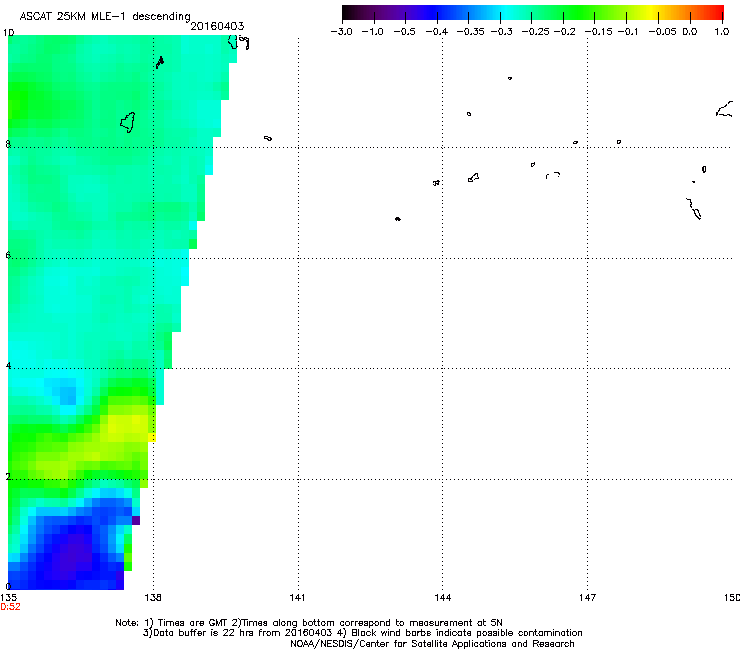740x650 pixels.
Task: Click the yellow-green high-value patch near 3N
Action: click(x=127, y=425)
